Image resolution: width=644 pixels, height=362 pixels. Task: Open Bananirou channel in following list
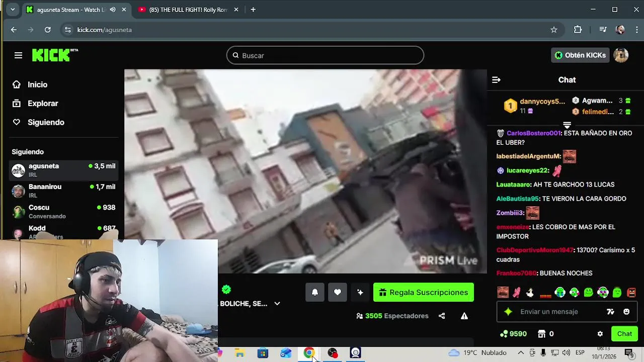point(64,191)
